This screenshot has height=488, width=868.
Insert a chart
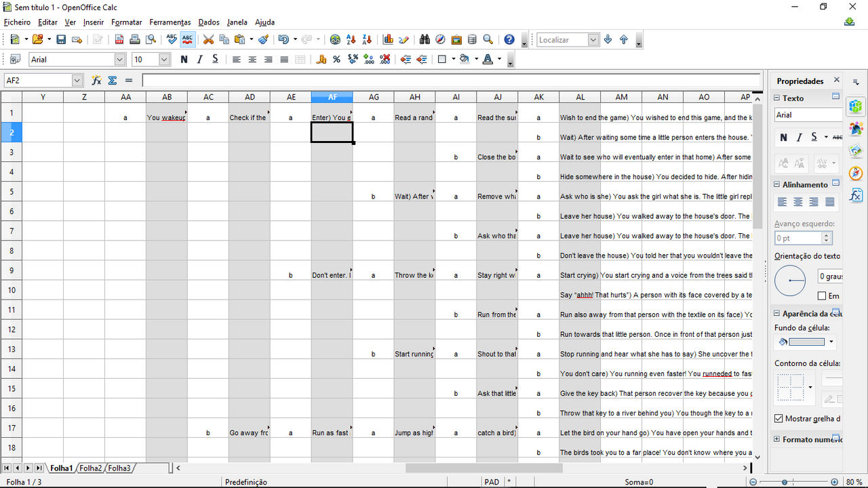[388, 39]
